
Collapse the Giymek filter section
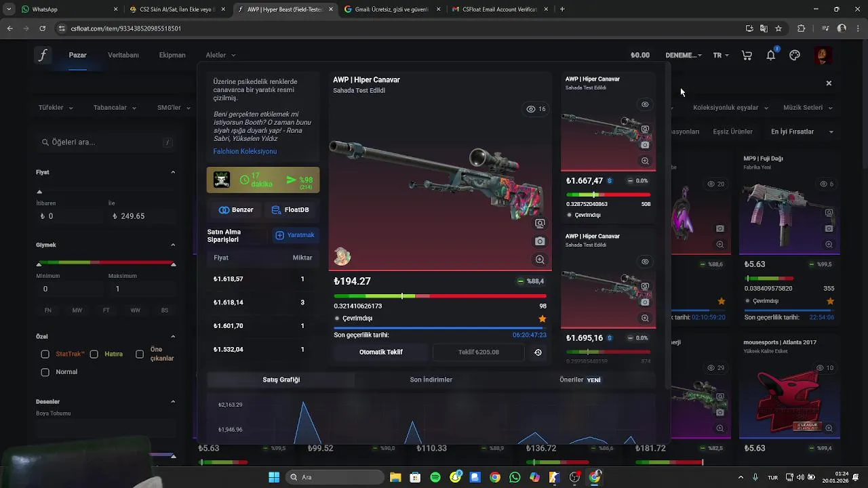[x=173, y=245]
